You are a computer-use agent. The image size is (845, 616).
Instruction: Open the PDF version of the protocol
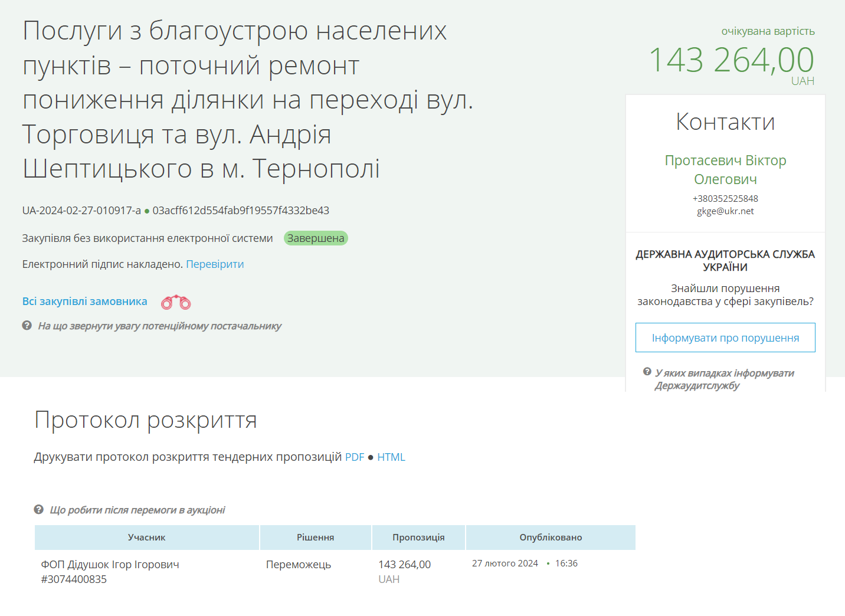pos(355,457)
